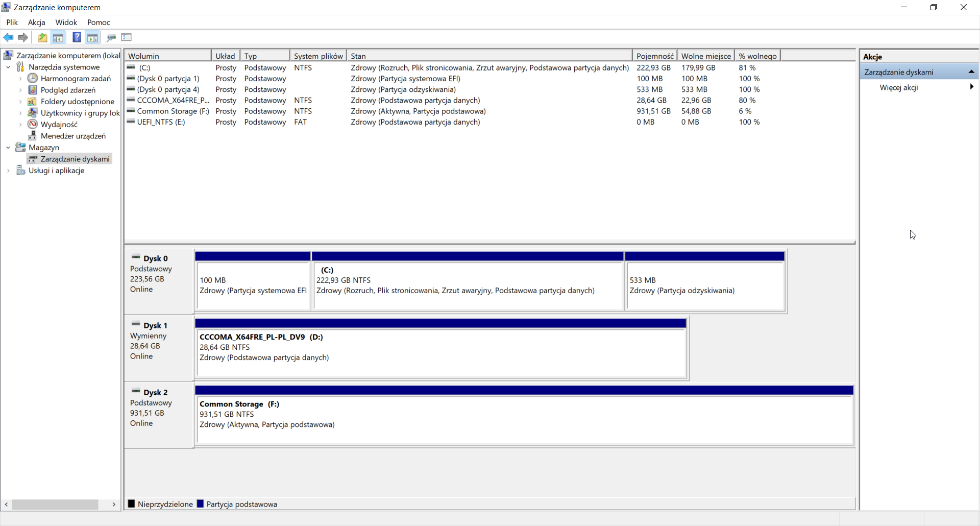980x526 pixels.
Task: Click the Narzędzia systemowe tools icon
Action: click(x=20, y=67)
